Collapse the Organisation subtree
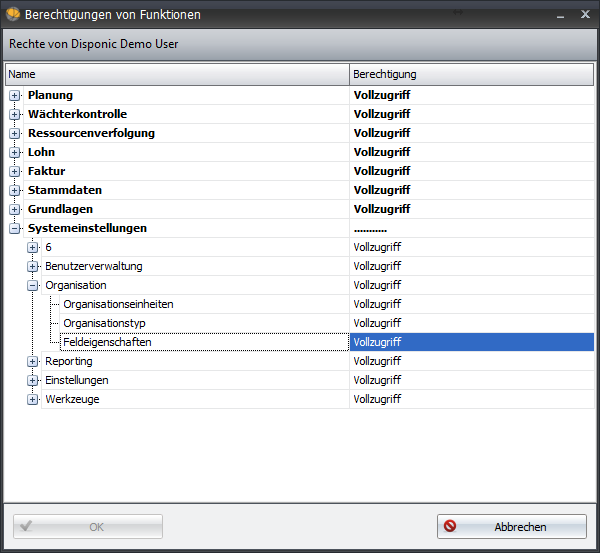Viewport: 600px width, 553px height. pos(33,285)
